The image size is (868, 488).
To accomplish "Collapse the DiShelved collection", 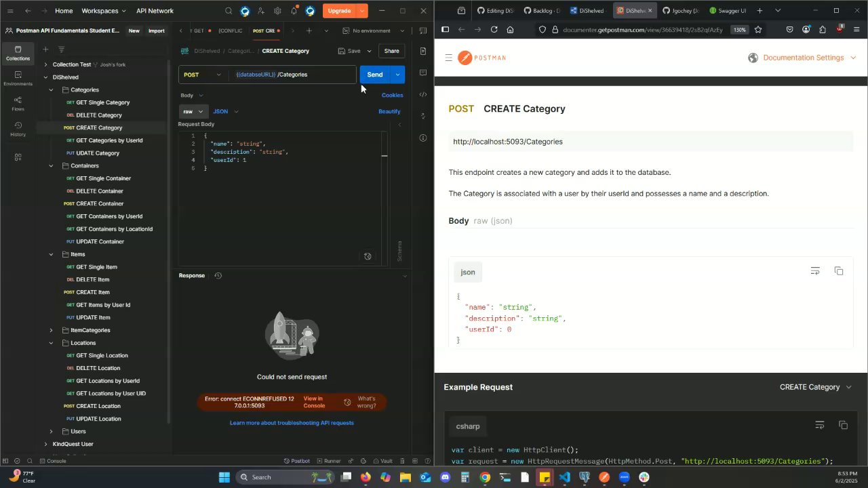I will tap(45, 77).
